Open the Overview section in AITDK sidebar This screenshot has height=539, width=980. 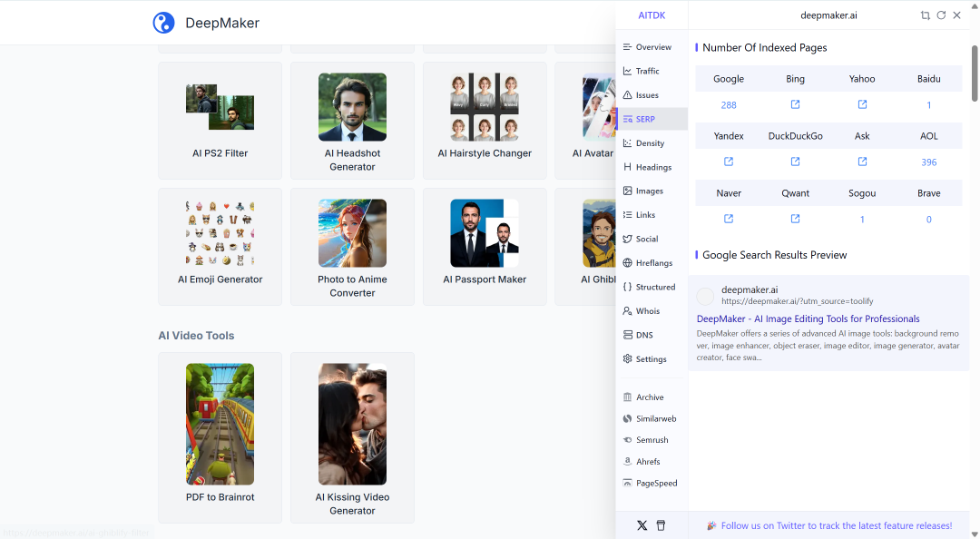click(652, 47)
